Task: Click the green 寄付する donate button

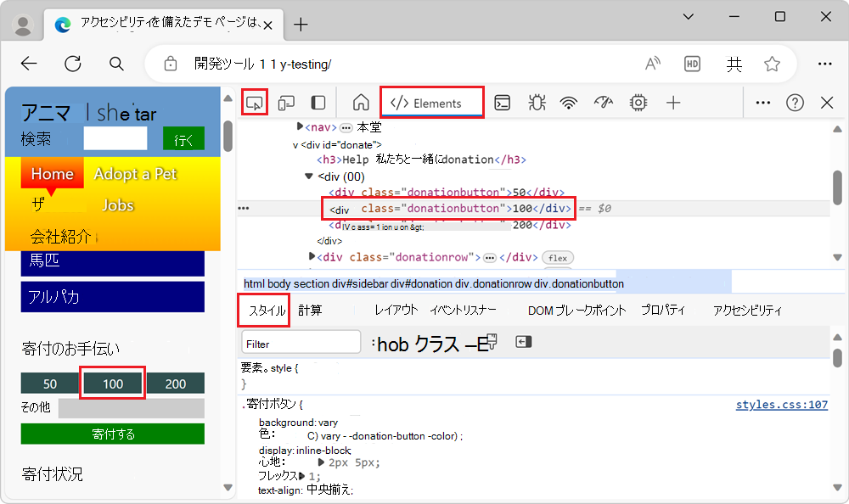Action: 112,434
